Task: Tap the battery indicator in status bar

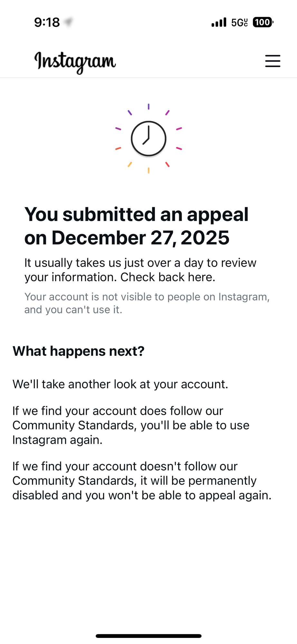Action: (263, 22)
